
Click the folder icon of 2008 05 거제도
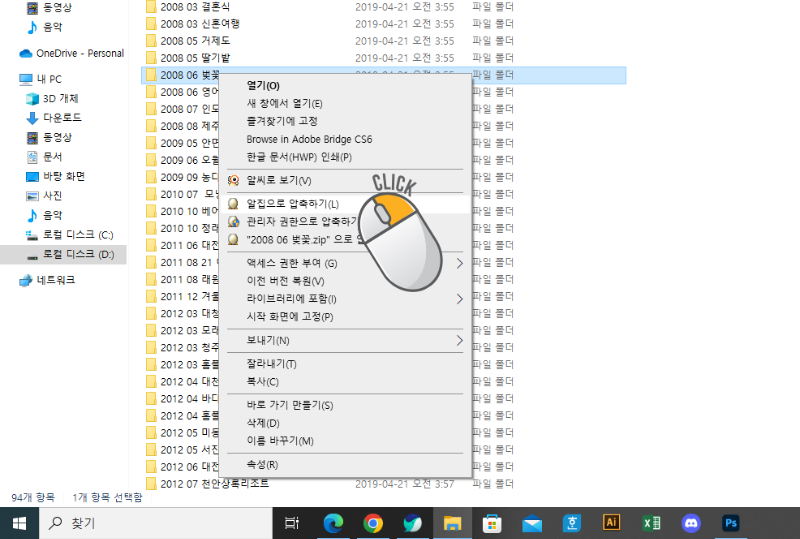coord(151,41)
